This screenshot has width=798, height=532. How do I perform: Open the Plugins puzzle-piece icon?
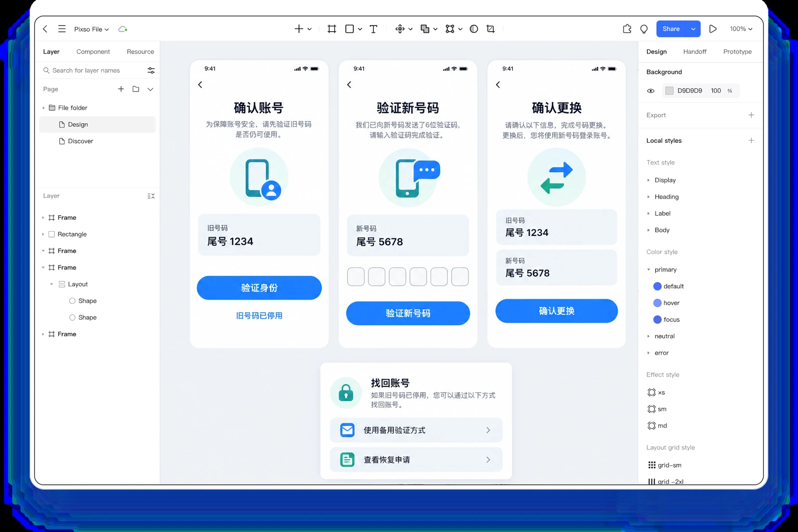(627, 29)
